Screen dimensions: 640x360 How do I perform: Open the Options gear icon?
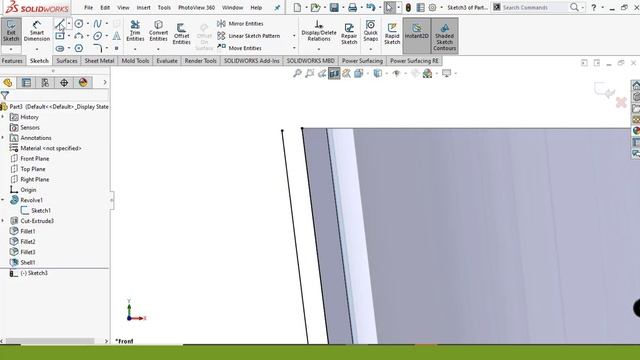pyautogui.click(x=433, y=7)
